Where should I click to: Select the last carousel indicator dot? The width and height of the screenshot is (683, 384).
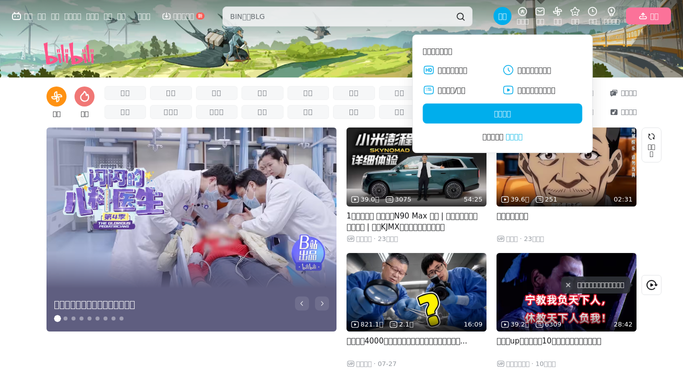coord(122,319)
